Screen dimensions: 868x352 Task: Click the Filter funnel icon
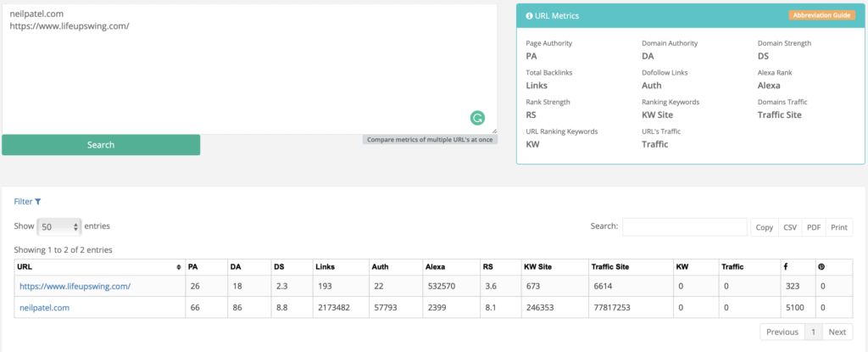pos(37,202)
